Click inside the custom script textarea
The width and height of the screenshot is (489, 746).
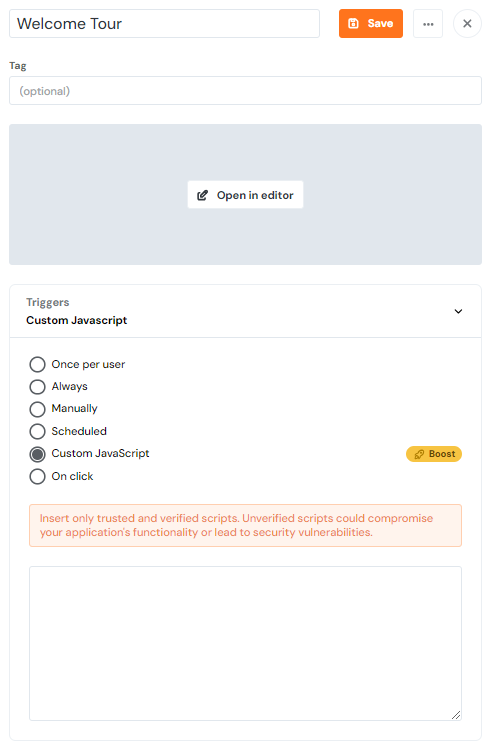tap(245, 643)
